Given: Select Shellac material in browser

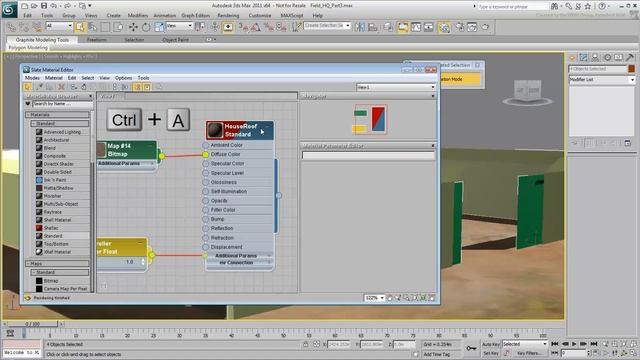Looking at the screenshot, I should point(51,228).
